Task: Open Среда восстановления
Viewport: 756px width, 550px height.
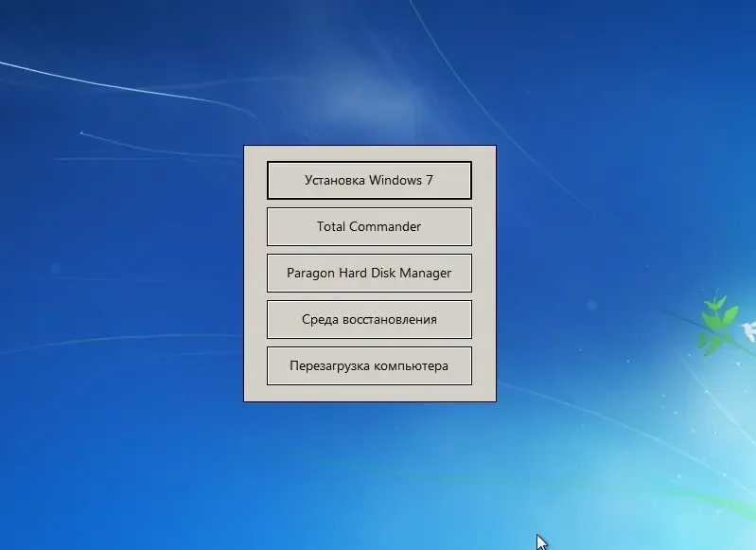Action: (x=369, y=319)
